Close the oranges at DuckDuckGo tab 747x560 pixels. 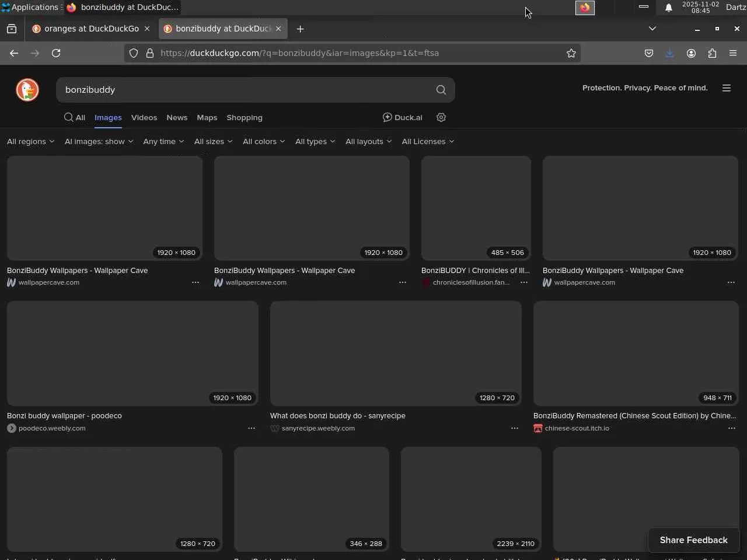(x=147, y=29)
